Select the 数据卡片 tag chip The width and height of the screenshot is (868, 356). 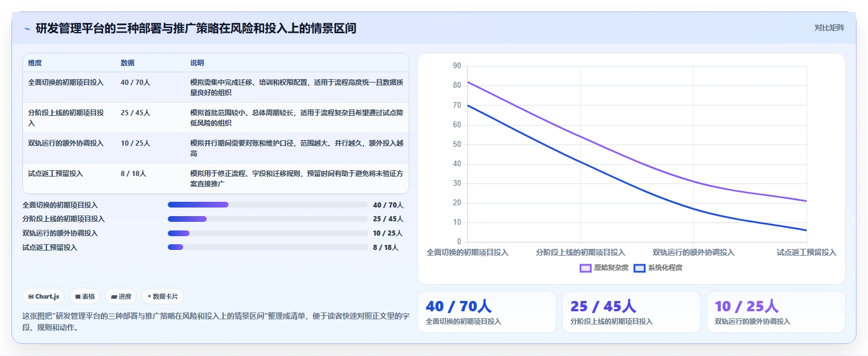[x=163, y=296]
